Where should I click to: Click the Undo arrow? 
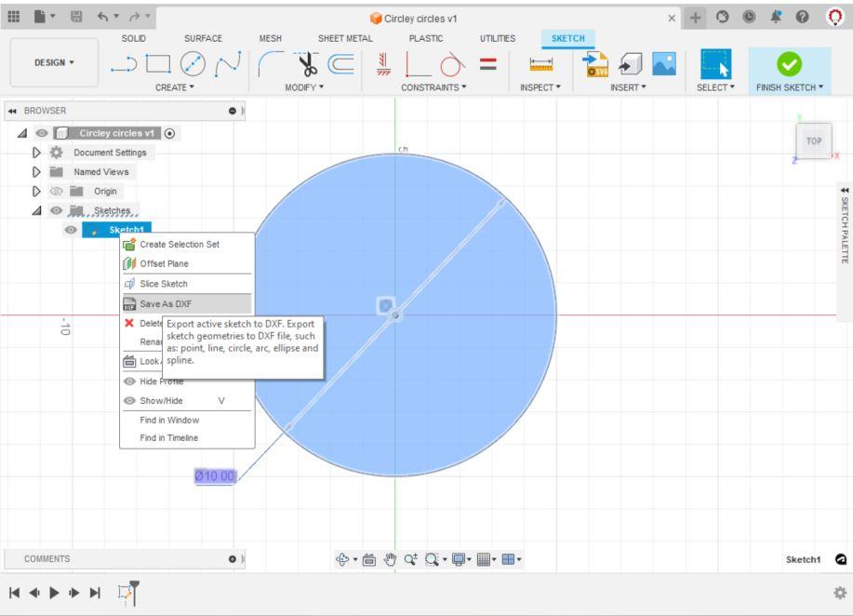103,17
